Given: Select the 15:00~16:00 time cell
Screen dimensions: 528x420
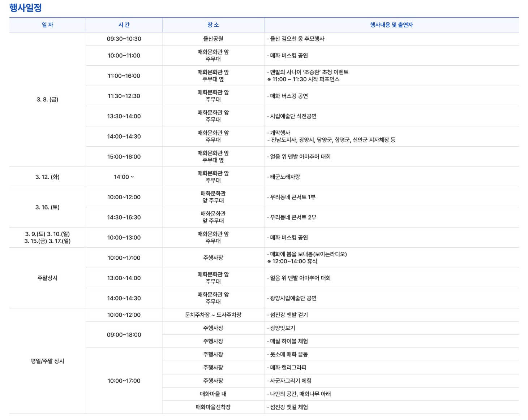Looking at the screenshot, I should (124, 157).
